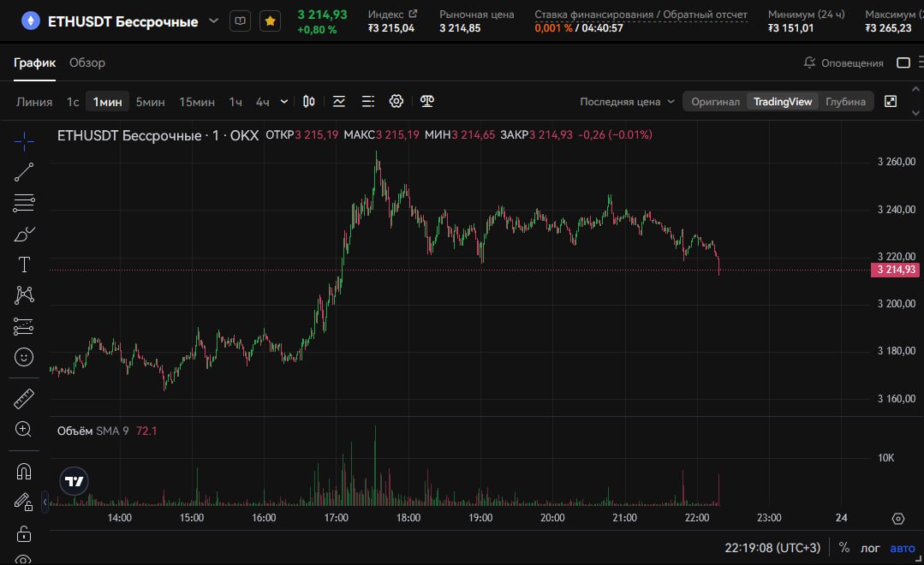Select 1ч timeframe
The width and height of the screenshot is (924, 565).
point(235,102)
